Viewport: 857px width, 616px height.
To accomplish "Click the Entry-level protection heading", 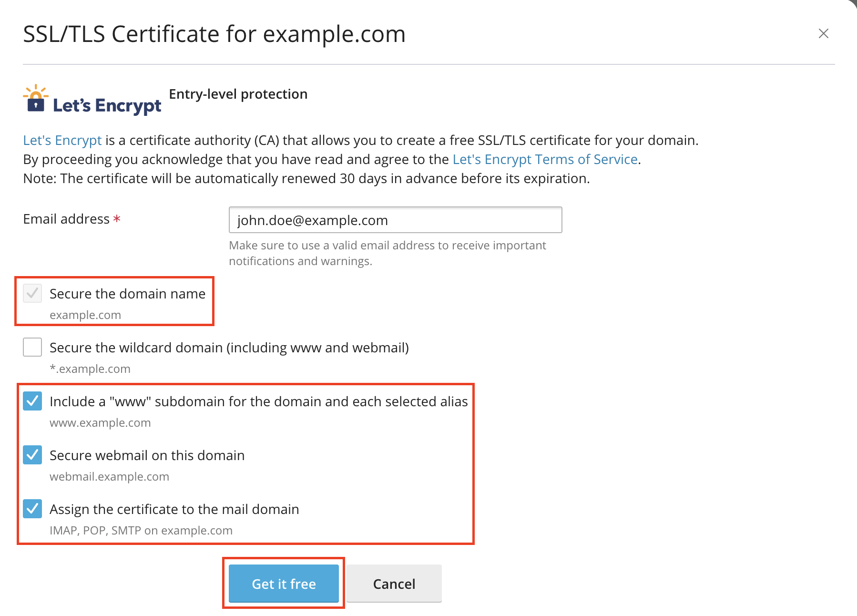I will [238, 94].
